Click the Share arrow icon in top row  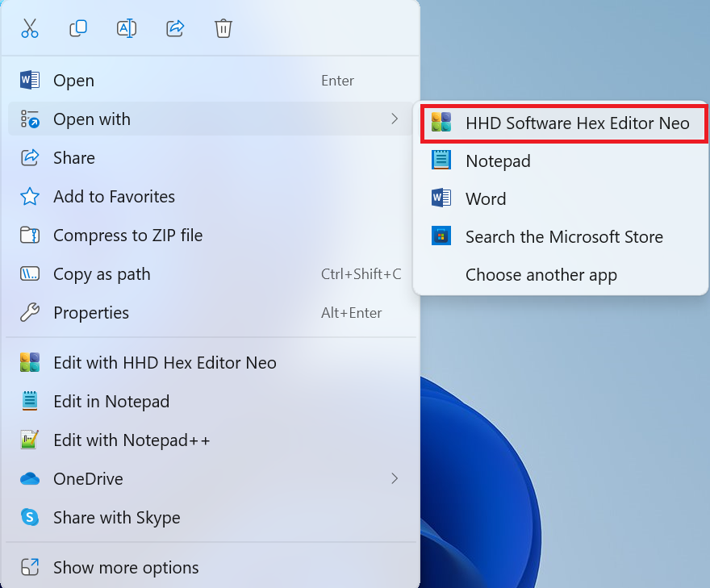click(x=175, y=28)
